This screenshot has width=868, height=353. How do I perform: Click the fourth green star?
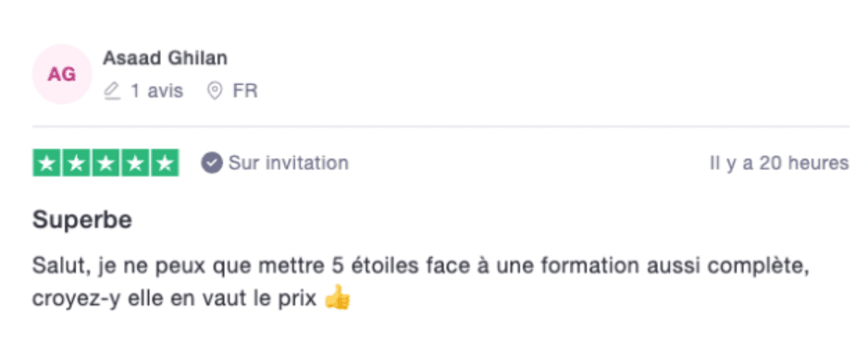[135, 163]
